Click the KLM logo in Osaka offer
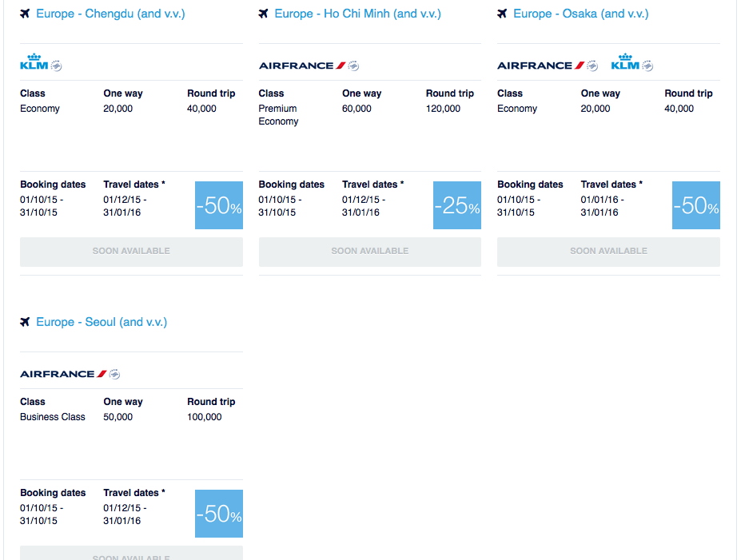741x560 pixels. click(631, 63)
